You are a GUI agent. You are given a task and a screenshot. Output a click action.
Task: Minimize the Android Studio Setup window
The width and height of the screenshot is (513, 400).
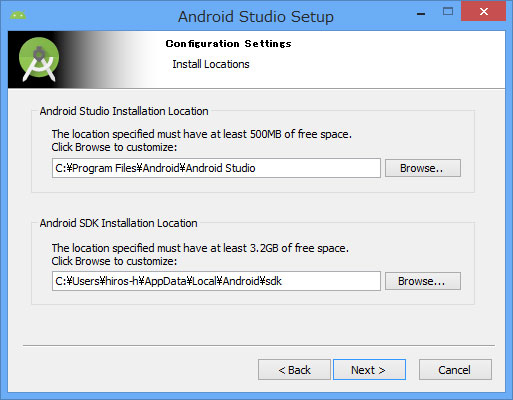[421, 14]
